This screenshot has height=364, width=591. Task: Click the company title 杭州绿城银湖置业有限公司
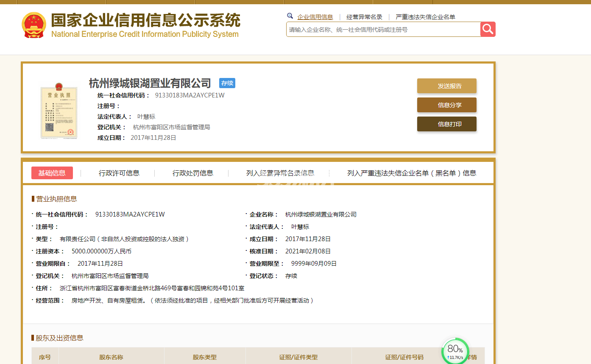[150, 83]
